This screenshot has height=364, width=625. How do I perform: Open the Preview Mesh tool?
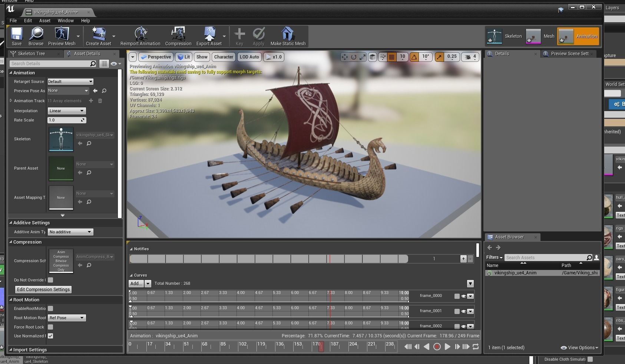click(x=62, y=36)
